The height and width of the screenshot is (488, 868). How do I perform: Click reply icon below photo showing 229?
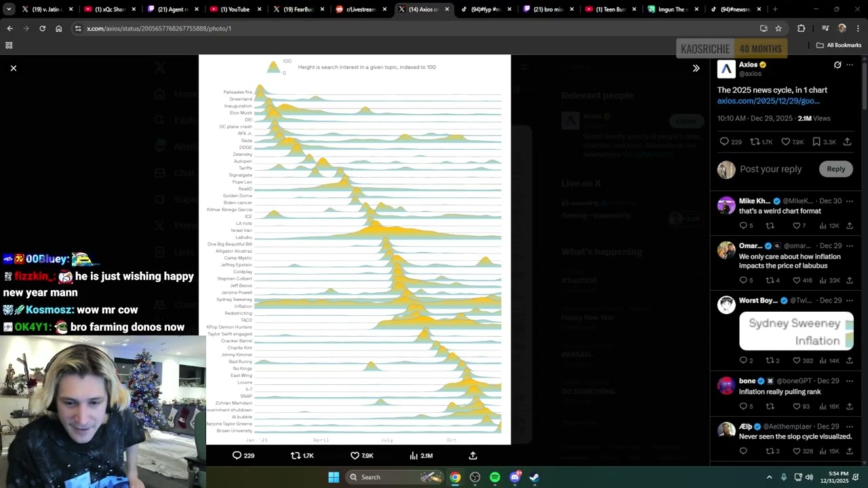(x=243, y=455)
